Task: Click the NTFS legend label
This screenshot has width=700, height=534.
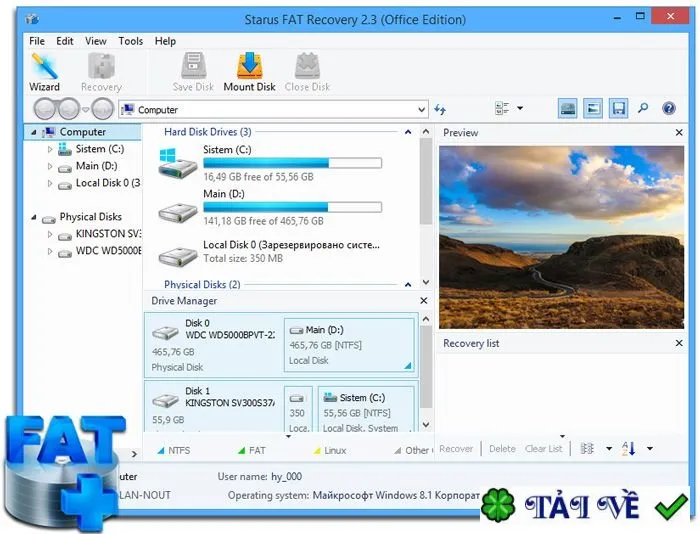Action: 179,451
